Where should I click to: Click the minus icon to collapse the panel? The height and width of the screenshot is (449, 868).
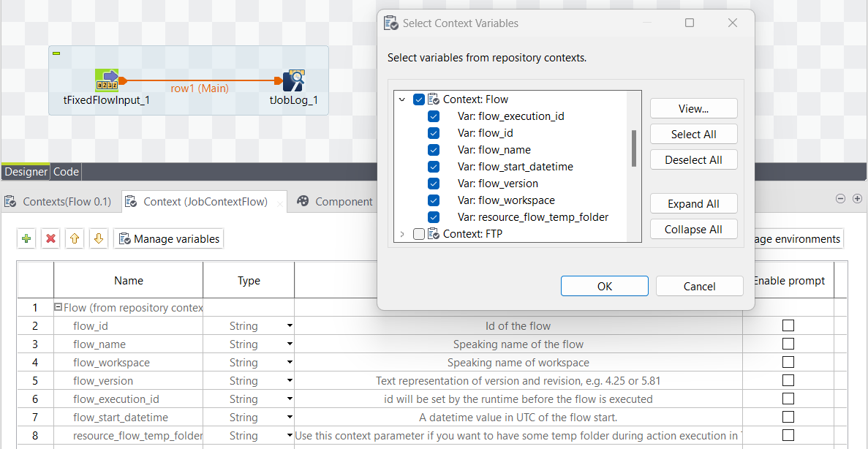[x=840, y=198]
